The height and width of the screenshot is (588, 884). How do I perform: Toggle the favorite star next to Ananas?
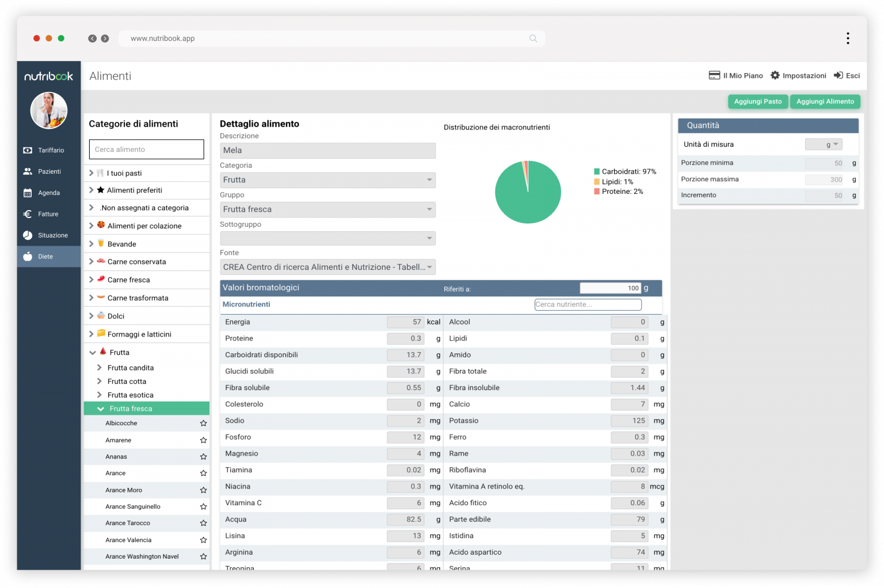click(x=203, y=456)
